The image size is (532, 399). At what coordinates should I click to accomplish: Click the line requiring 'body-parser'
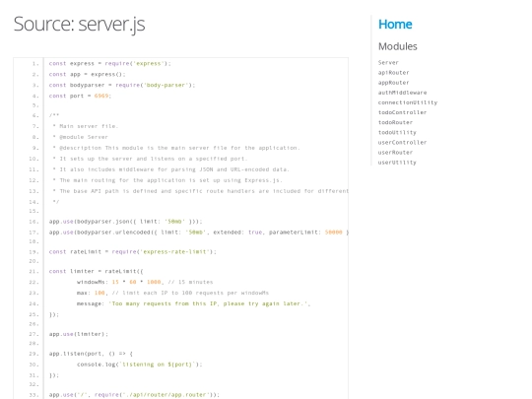(122, 85)
